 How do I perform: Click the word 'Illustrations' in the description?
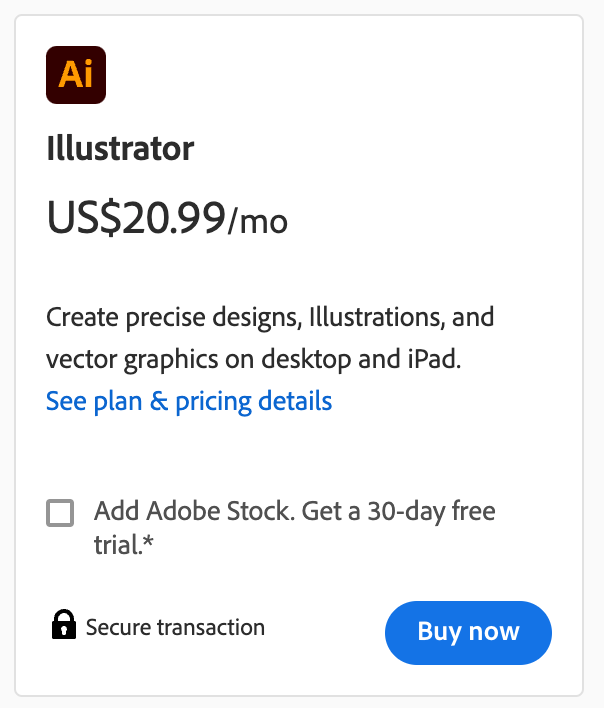tap(375, 319)
